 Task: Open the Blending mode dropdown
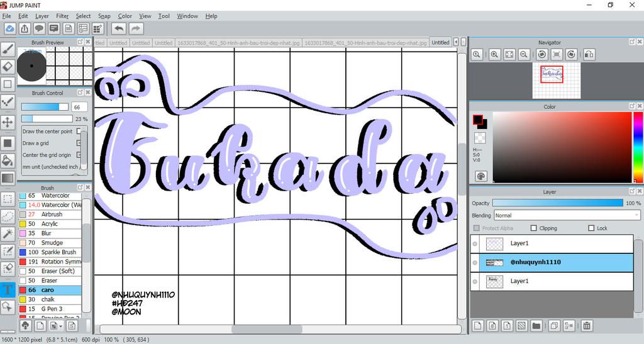(568, 215)
